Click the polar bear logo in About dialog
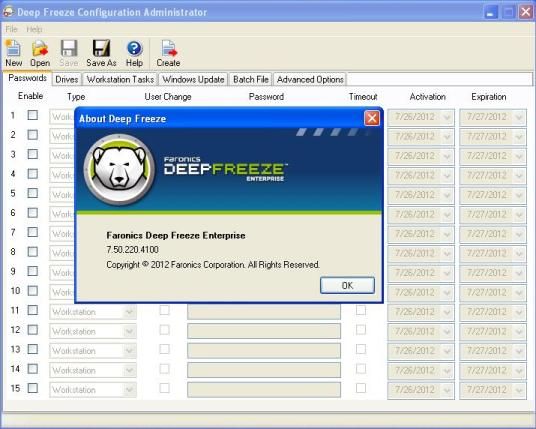 (119, 169)
